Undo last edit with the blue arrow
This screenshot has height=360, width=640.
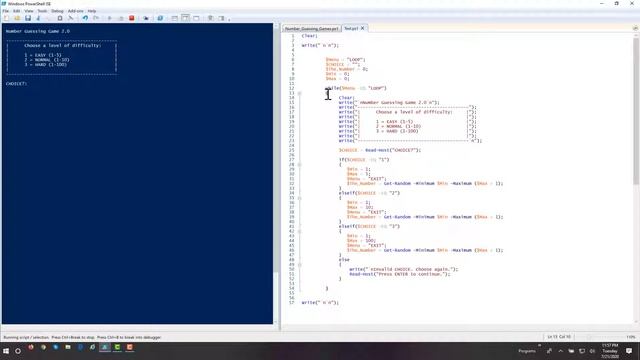pyautogui.click(x=85, y=18)
